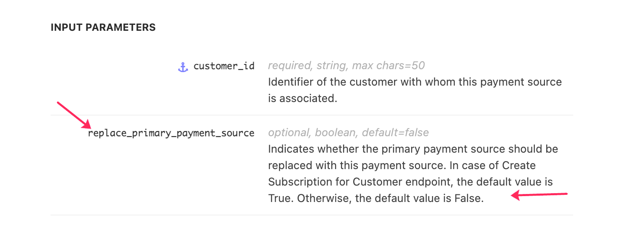Click 'required, string, max chars=50' text
This screenshot has height=237, width=644.
click(x=346, y=66)
